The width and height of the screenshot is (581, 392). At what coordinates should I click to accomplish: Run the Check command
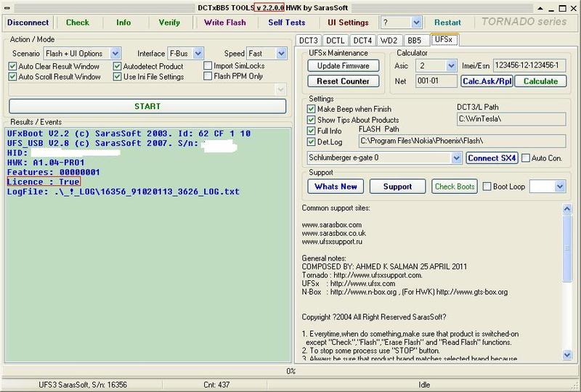(78, 23)
